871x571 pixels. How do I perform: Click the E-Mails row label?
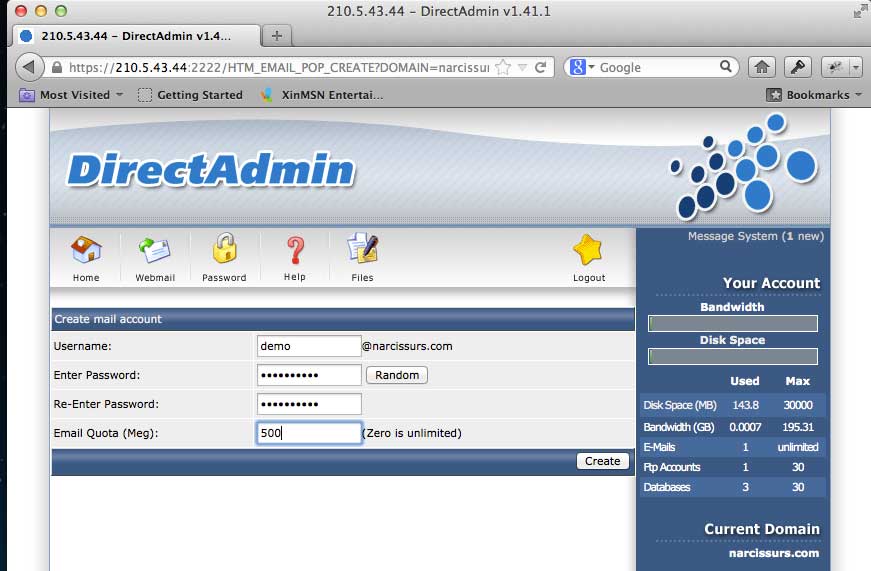pyautogui.click(x=659, y=447)
